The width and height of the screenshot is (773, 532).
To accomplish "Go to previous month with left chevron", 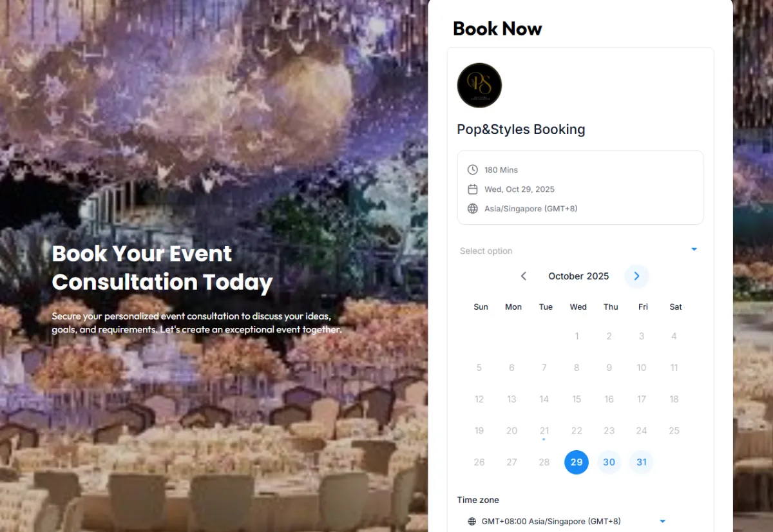I will (x=524, y=276).
